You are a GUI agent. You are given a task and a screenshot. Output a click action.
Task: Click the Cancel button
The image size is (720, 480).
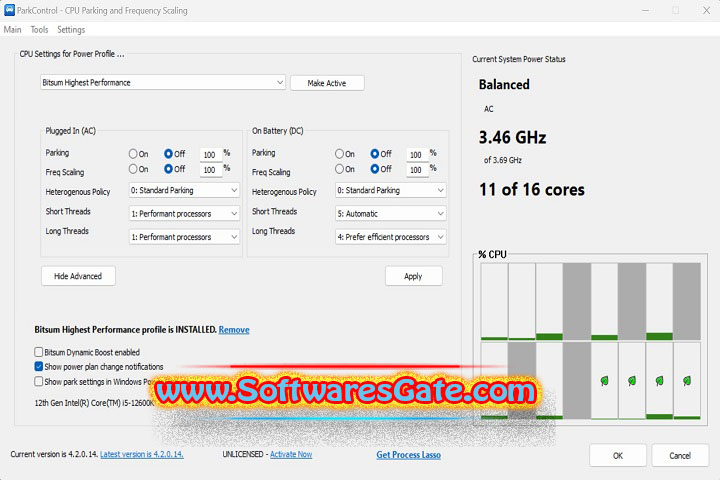680,455
